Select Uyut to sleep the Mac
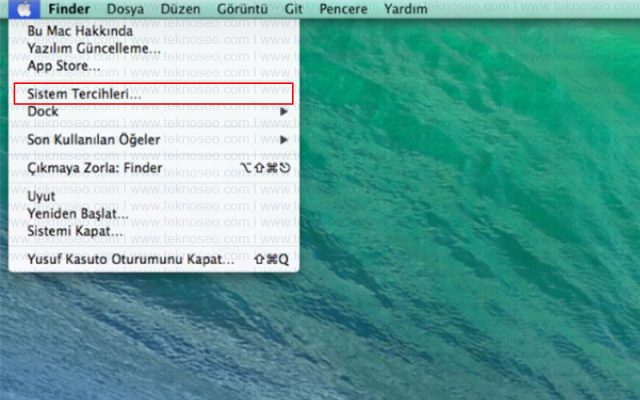The height and width of the screenshot is (400, 640). tap(154, 196)
